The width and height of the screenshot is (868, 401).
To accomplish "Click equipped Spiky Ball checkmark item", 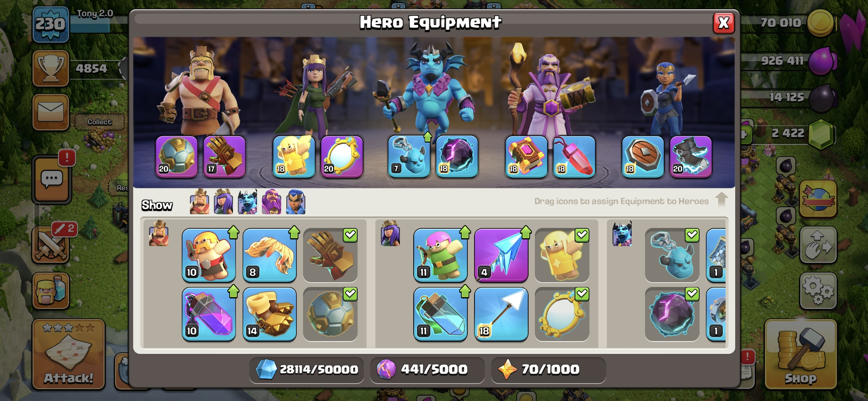I will coord(330,314).
